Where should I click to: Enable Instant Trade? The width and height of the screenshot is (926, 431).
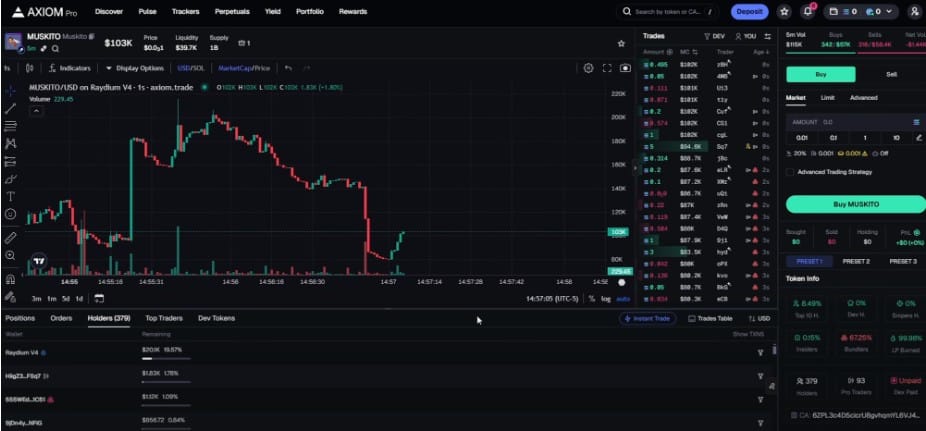click(648, 318)
